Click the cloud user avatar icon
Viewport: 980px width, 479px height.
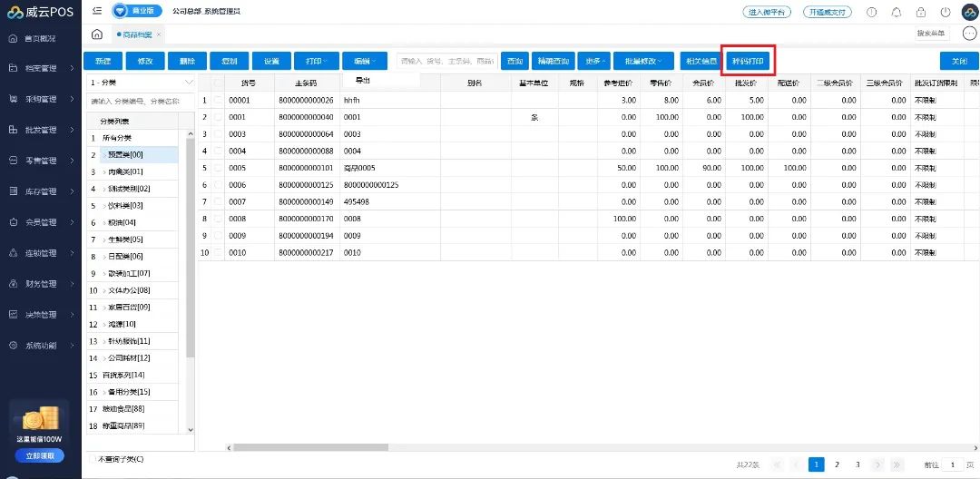point(968,13)
